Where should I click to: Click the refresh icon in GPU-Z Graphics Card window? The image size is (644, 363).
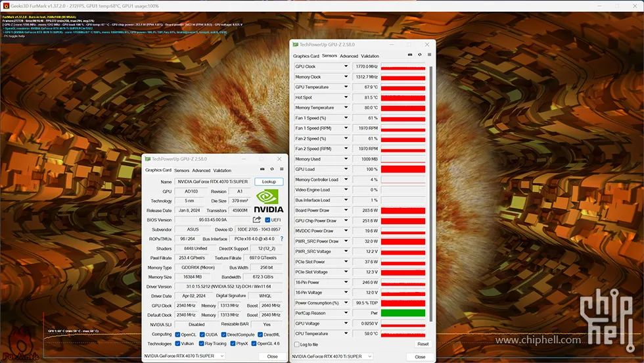pos(272,169)
